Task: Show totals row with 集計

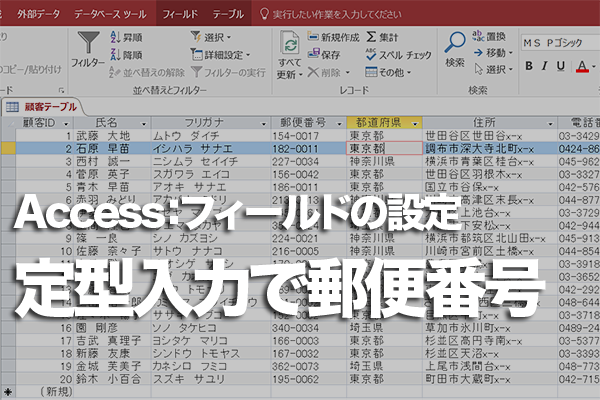Action: (382, 37)
